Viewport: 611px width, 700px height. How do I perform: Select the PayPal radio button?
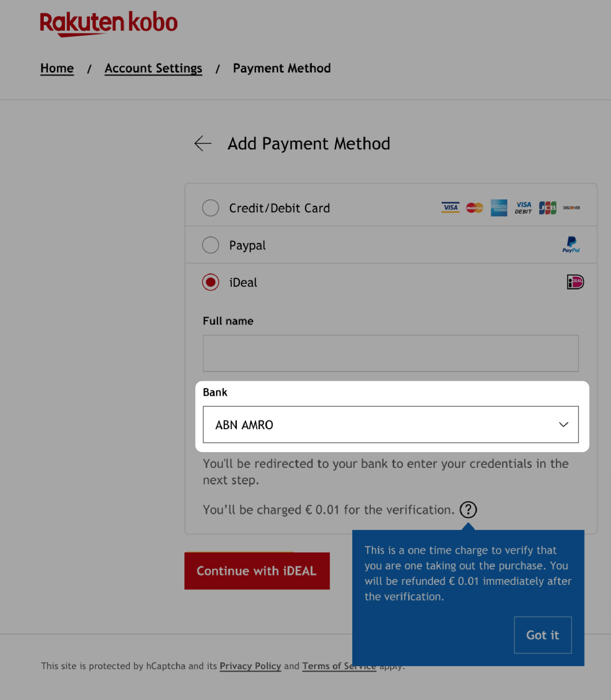210,245
